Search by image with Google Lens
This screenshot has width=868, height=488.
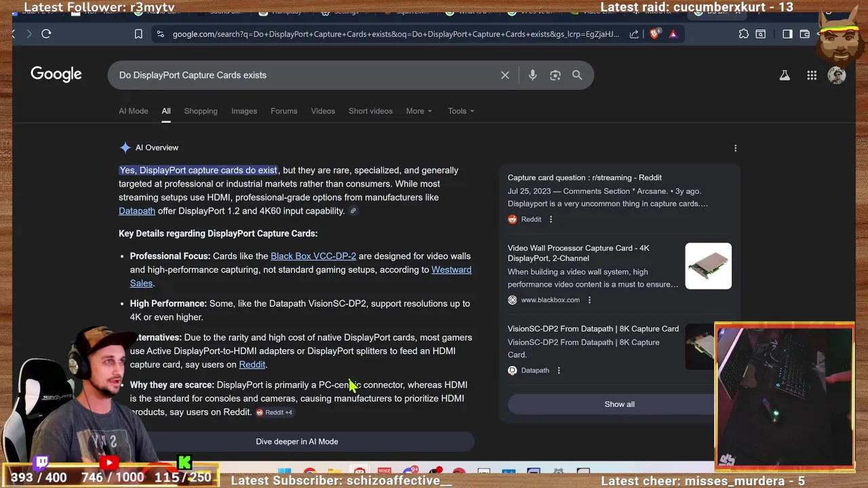[x=555, y=75]
